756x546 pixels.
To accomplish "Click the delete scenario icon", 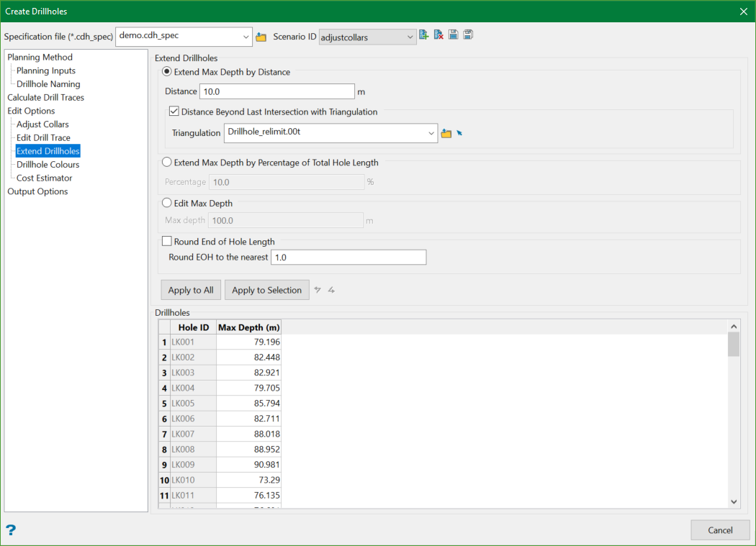I will pyautogui.click(x=438, y=35).
